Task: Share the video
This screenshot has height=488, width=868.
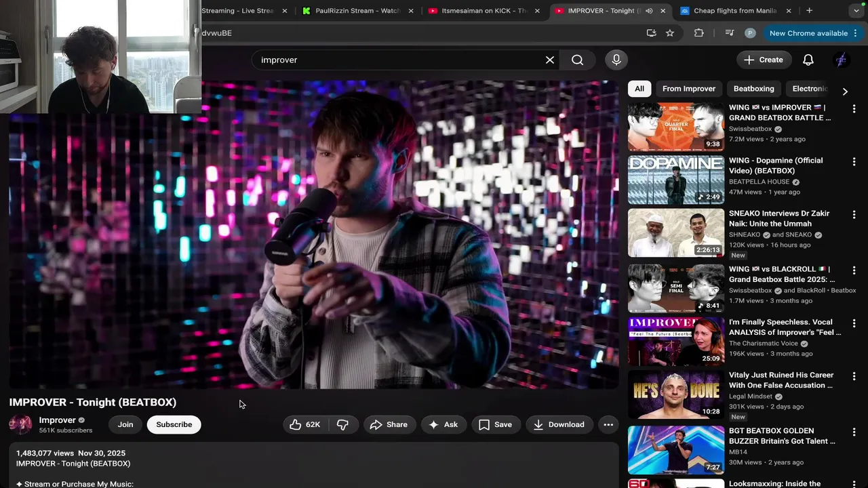Action: tap(389, 424)
